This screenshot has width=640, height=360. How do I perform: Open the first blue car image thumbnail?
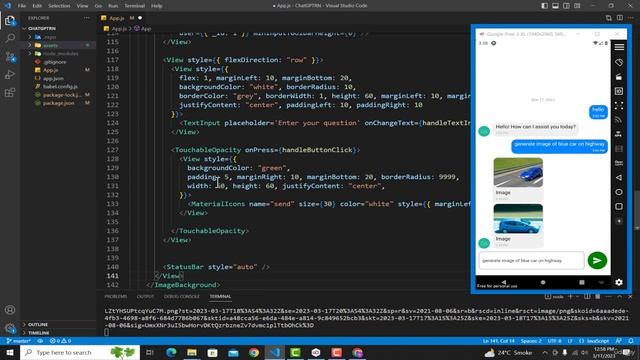coord(518,173)
